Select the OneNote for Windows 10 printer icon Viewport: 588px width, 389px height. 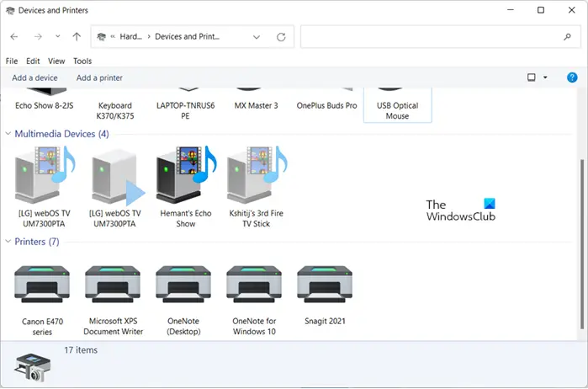[254, 285]
